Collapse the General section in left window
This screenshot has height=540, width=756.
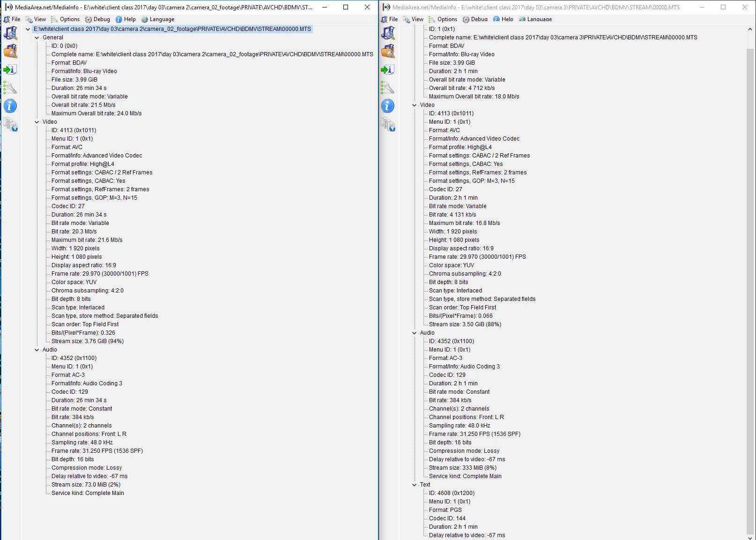point(37,37)
